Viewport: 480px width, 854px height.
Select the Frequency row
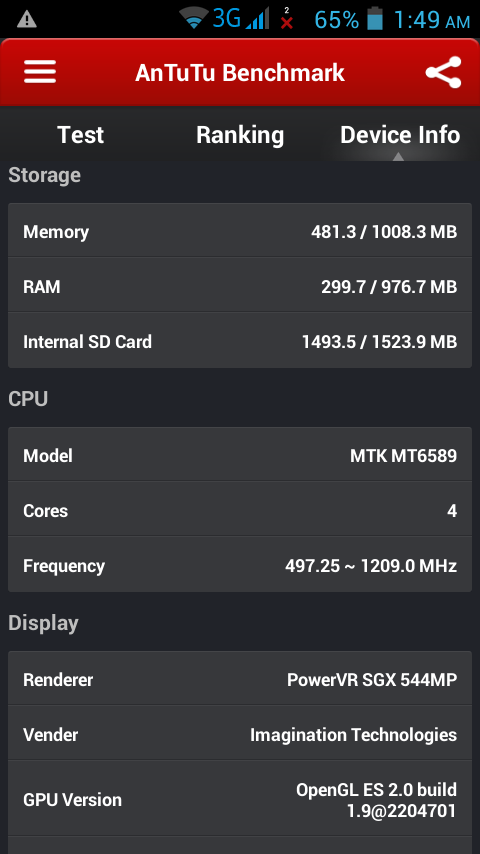pyautogui.click(x=240, y=565)
